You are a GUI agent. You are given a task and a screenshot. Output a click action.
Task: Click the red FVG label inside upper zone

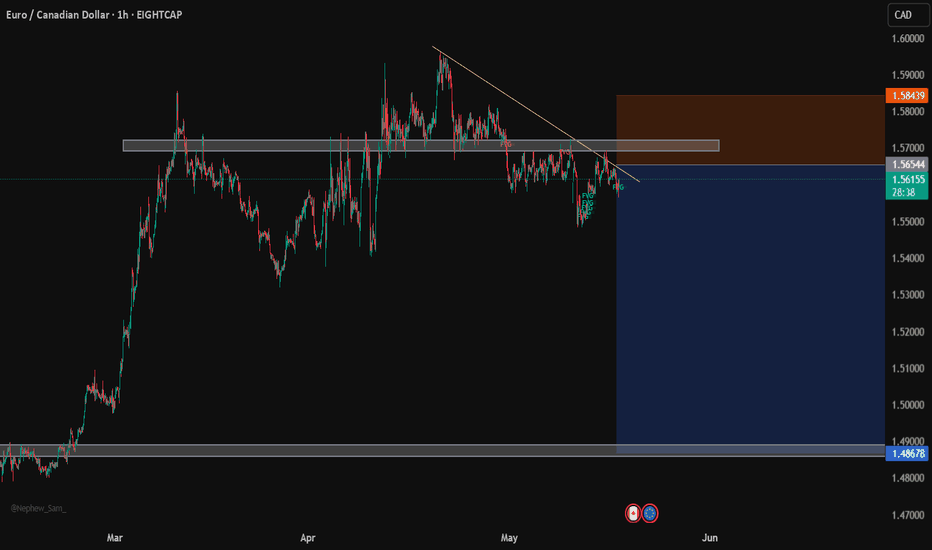click(506, 144)
